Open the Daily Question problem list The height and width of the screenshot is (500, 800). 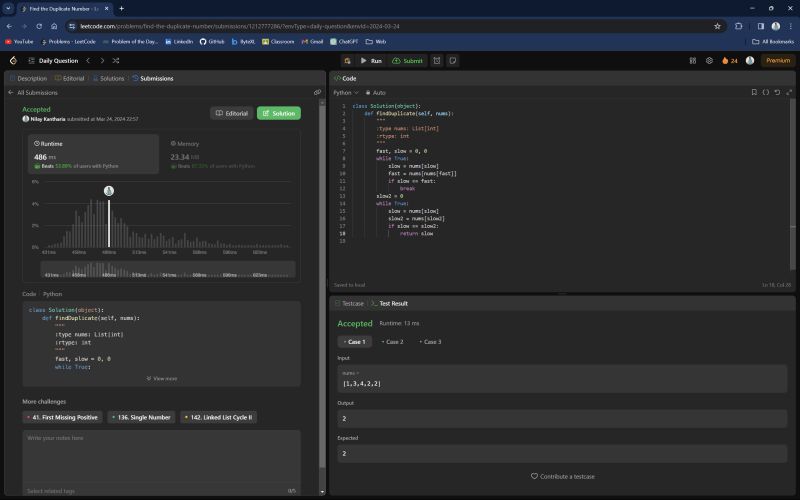click(53, 60)
